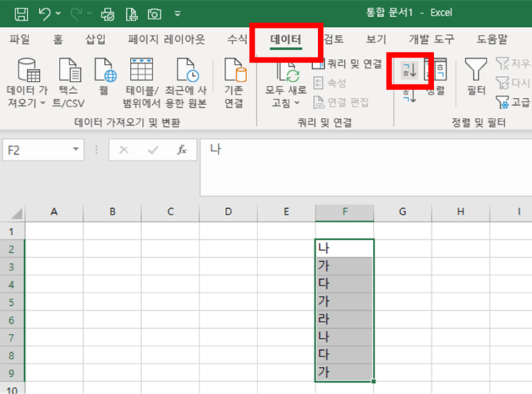532x394 pixels.
Task: Expand the Name Box dropdown arrow
Action: (76, 150)
